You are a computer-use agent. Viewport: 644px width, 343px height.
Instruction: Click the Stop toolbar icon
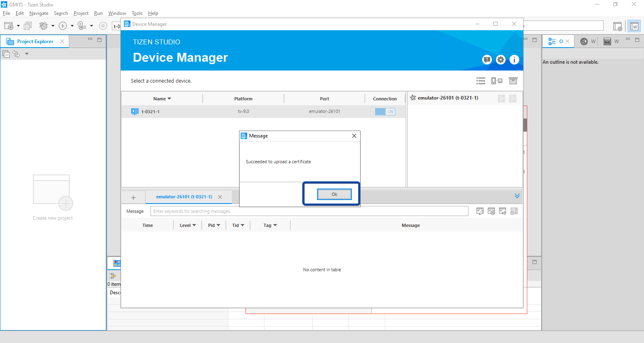(103, 26)
